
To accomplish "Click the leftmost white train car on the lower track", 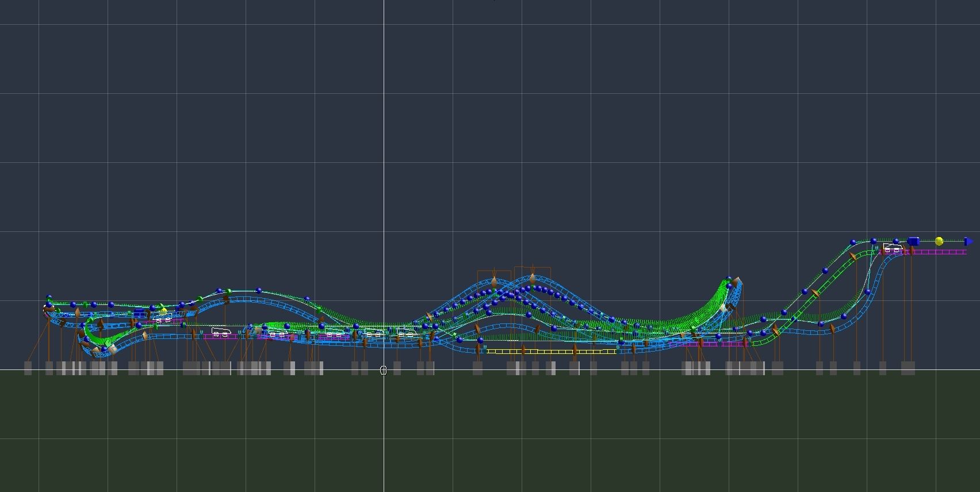I will click(220, 332).
